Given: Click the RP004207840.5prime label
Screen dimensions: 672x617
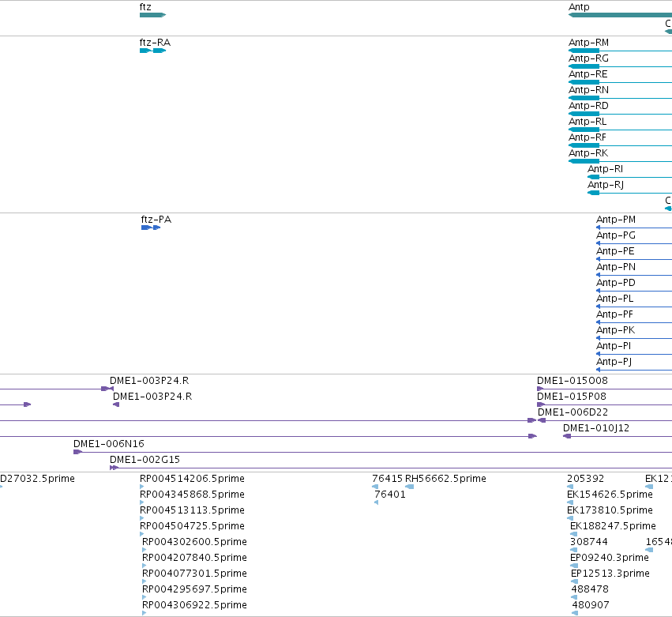Looking at the screenshot, I should pos(194,558).
